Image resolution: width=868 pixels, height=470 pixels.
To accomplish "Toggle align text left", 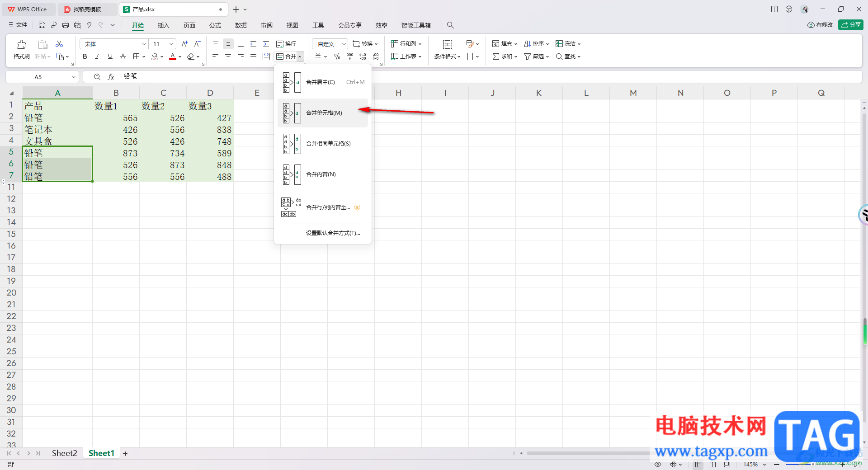I will pyautogui.click(x=216, y=56).
